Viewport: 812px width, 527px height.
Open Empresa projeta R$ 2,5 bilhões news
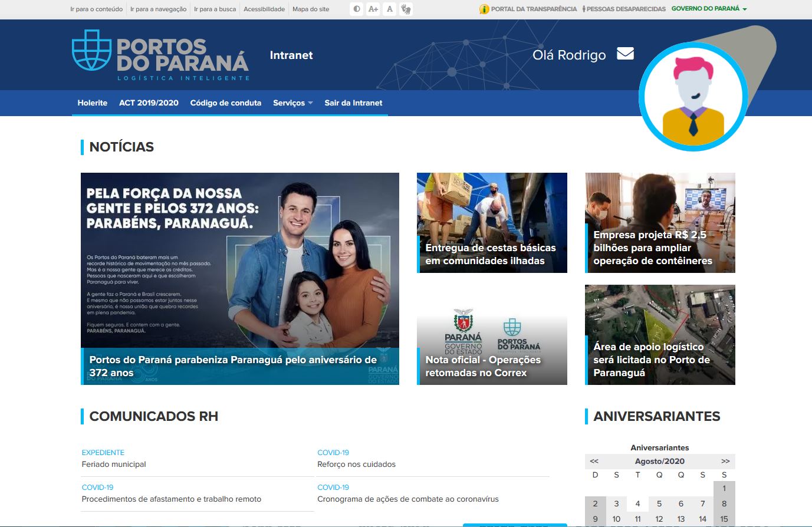(660, 223)
